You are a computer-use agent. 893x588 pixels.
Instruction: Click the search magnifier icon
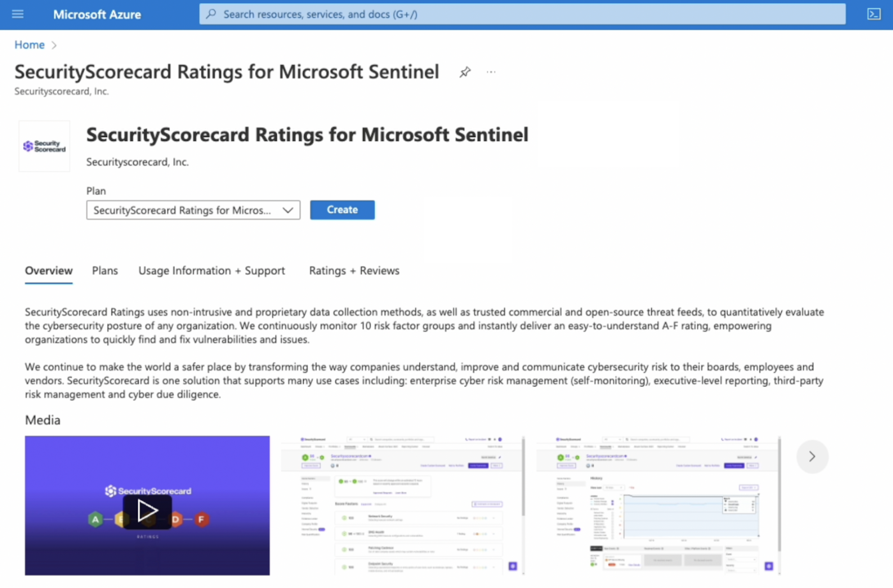click(x=211, y=14)
